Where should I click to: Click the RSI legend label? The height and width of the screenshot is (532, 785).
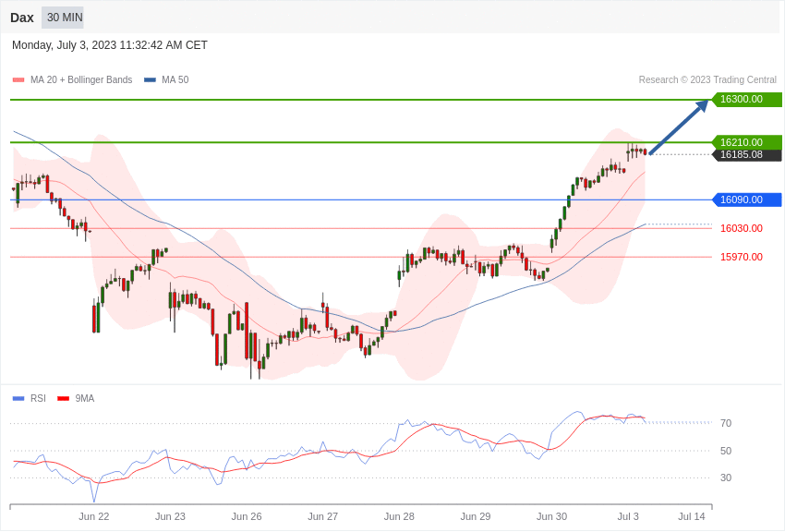[x=38, y=398]
